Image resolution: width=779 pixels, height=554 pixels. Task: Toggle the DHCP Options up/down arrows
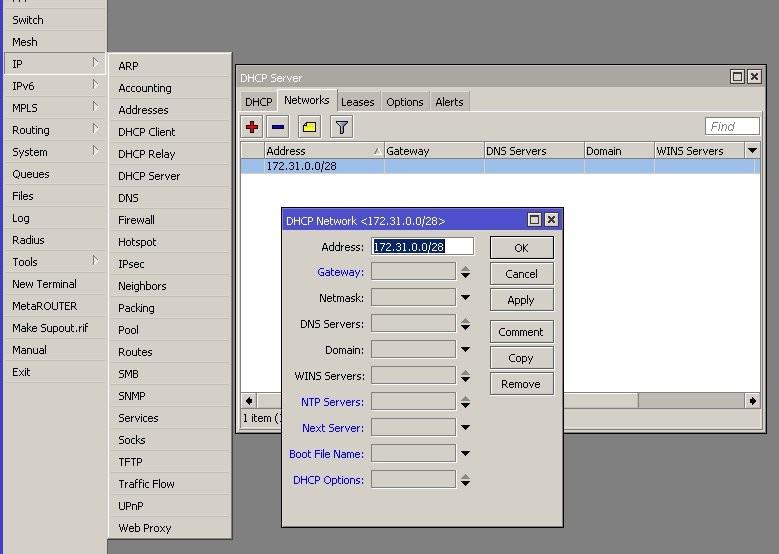[x=465, y=479]
